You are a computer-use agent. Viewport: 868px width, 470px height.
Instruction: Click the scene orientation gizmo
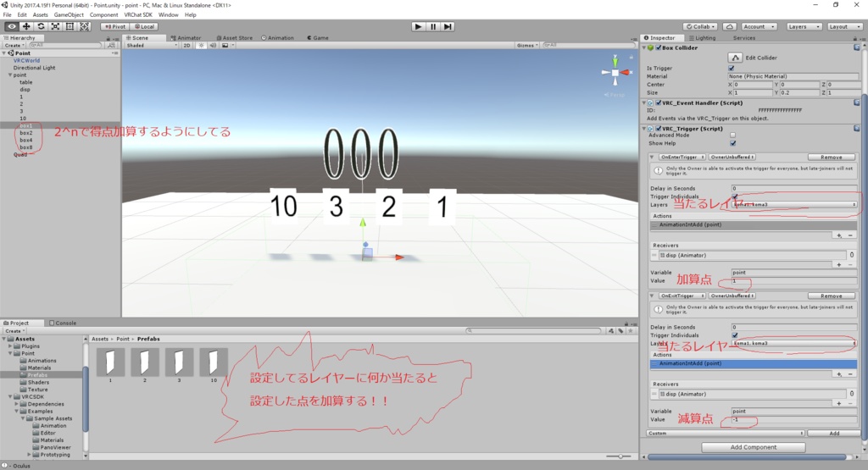[x=615, y=72]
